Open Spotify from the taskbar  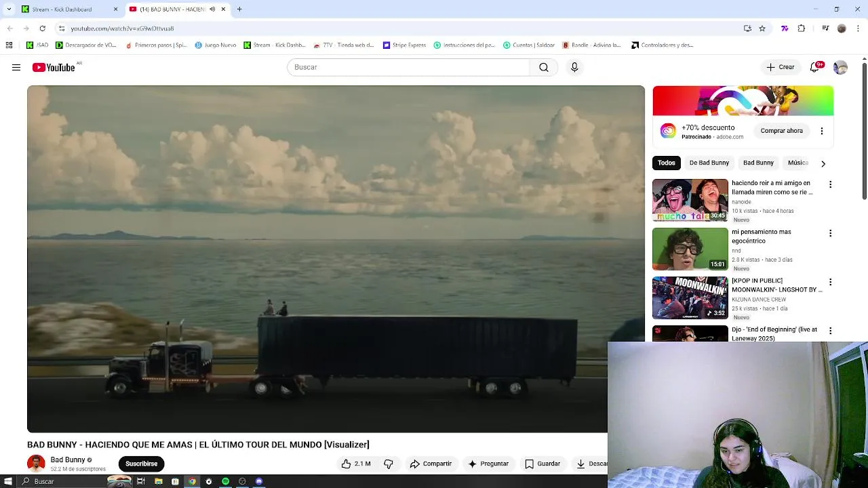tap(226, 481)
